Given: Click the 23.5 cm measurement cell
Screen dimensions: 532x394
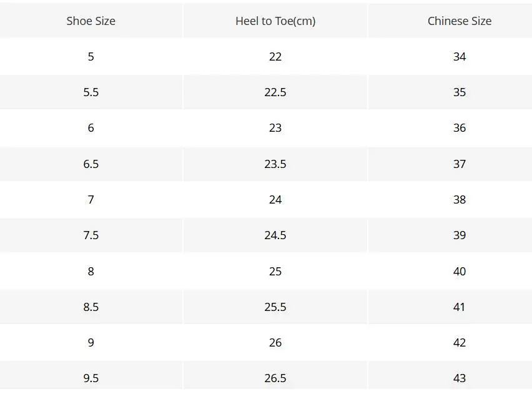Looking at the screenshot, I should pos(275,164).
